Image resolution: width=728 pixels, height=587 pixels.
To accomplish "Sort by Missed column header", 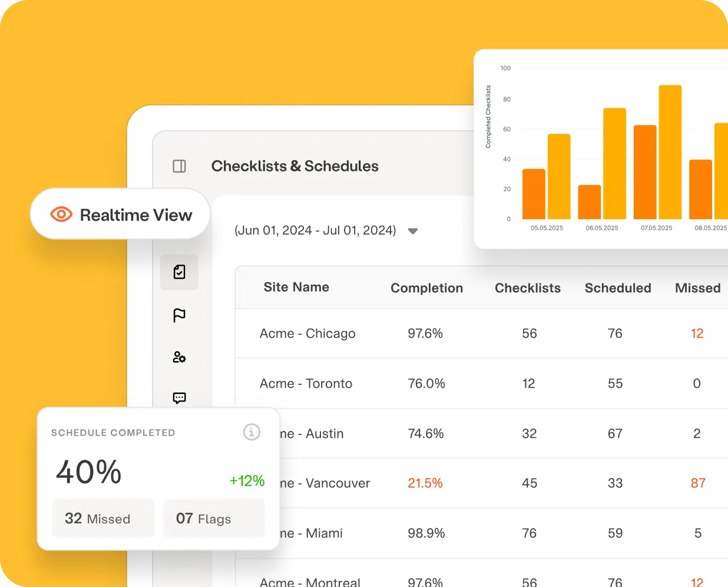I will coord(698,288).
